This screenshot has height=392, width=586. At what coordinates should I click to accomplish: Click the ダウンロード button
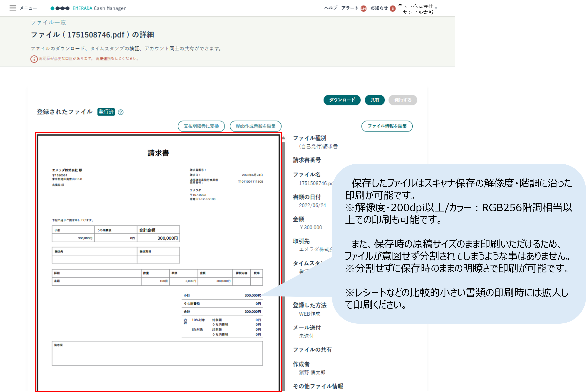(x=342, y=100)
